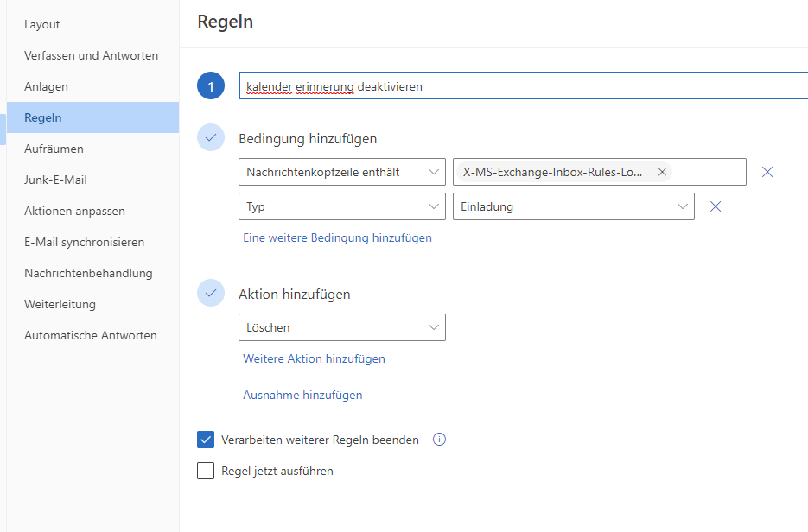The width and height of the screenshot is (808, 532).
Task: Remove the X-MS-Exchange-Inbox-Rules header chip
Action: (x=662, y=172)
